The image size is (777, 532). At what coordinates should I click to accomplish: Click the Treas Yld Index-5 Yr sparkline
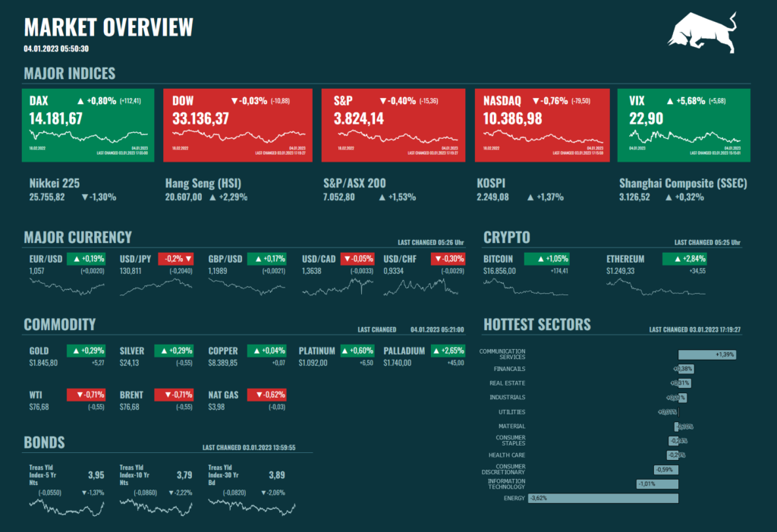67,508
